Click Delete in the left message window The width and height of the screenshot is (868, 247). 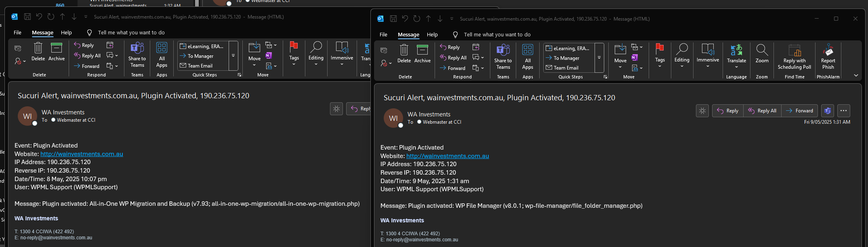point(38,52)
